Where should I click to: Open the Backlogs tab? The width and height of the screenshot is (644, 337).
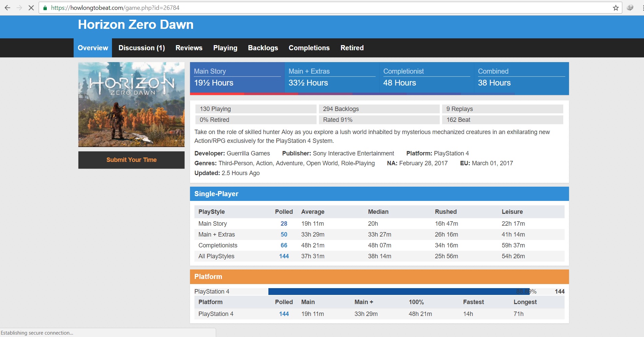(x=263, y=48)
